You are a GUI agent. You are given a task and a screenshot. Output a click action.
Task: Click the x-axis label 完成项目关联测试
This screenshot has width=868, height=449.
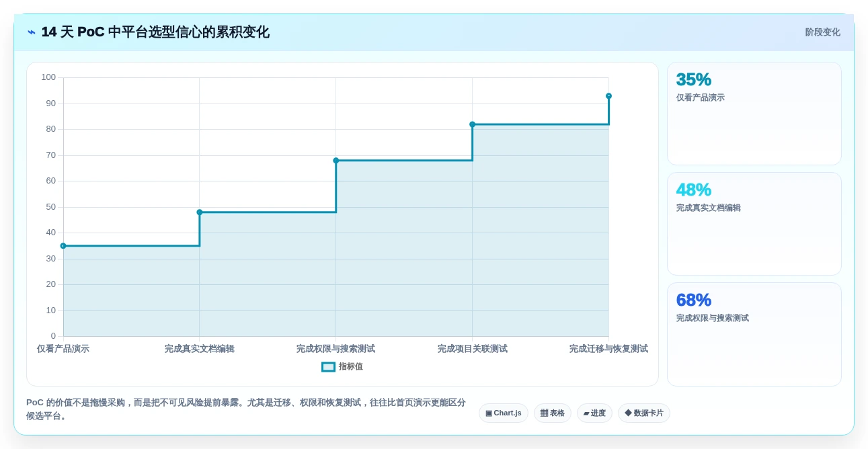pos(473,349)
